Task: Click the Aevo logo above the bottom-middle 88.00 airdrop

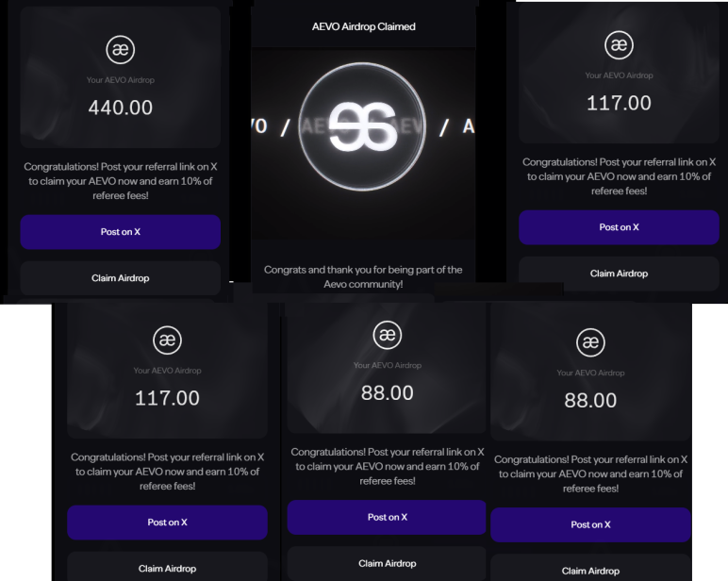Action: coord(388,335)
